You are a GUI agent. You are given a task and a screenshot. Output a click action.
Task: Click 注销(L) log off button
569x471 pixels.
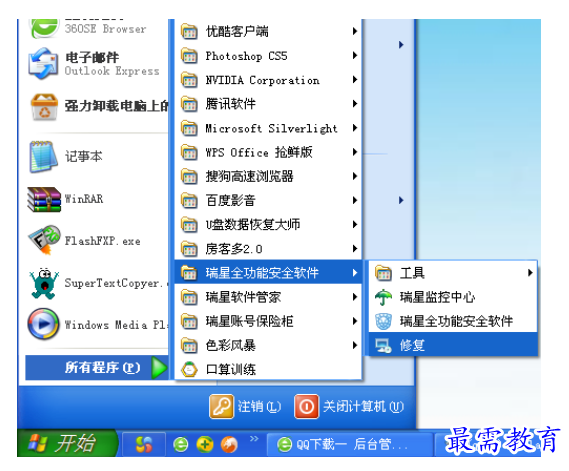point(245,406)
